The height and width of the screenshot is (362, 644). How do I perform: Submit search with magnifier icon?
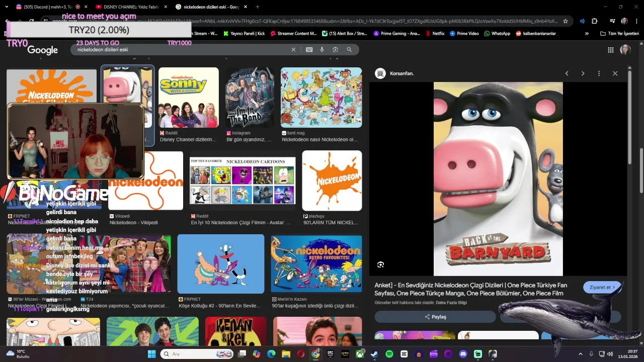[x=349, y=50]
